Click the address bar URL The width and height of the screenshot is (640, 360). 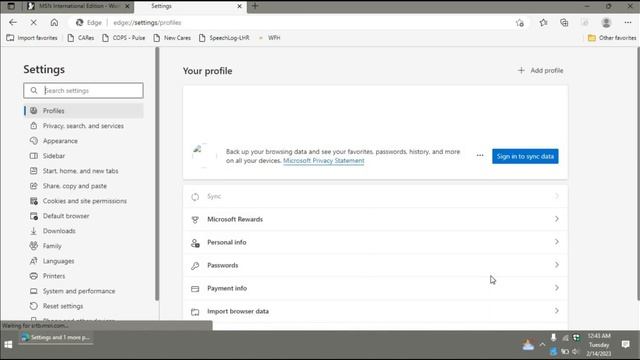click(147, 23)
